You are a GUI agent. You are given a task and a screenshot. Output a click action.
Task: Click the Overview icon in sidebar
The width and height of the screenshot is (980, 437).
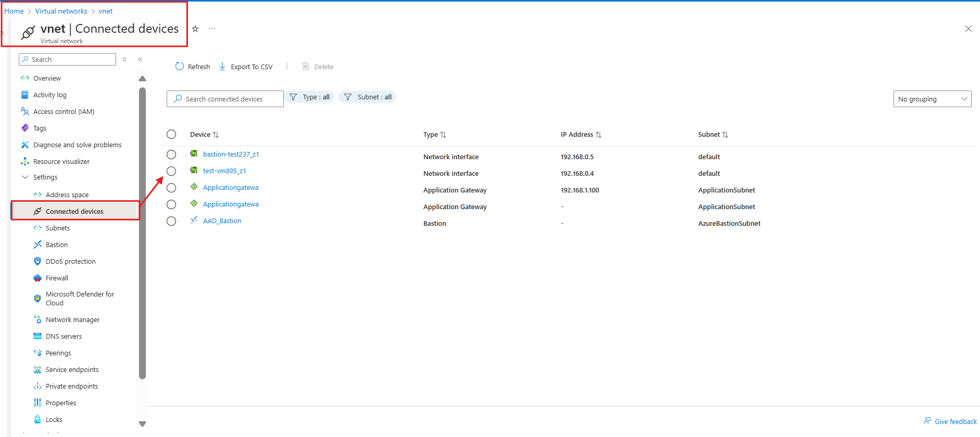[24, 78]
